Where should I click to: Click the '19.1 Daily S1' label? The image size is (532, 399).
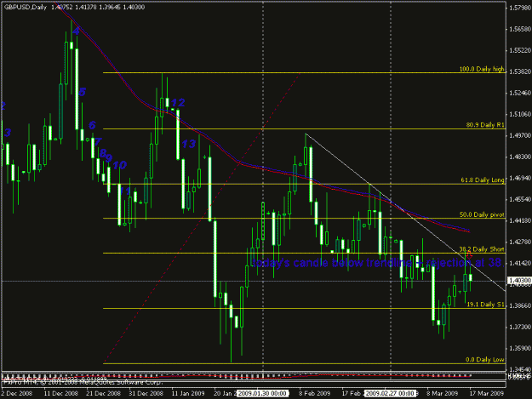tap(485, 305)
